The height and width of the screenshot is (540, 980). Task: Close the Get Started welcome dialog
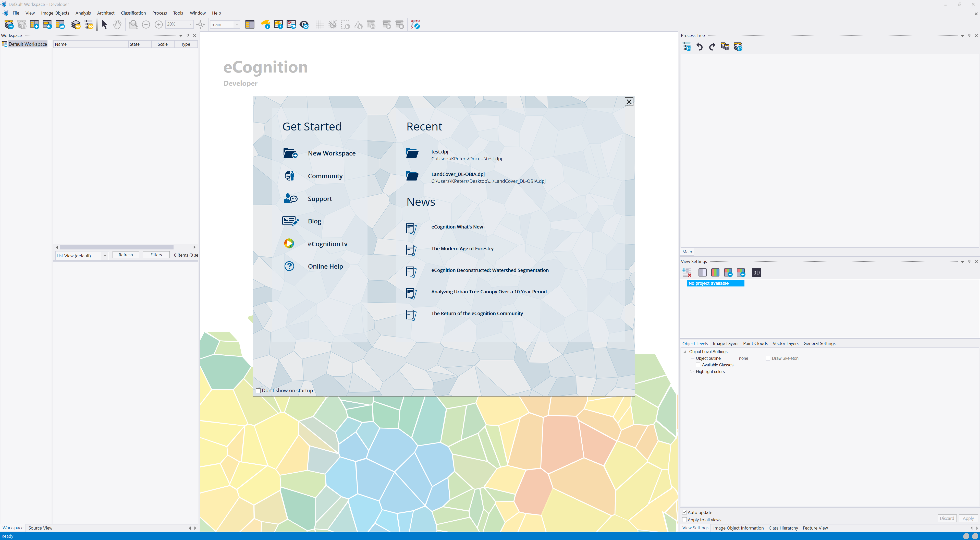(x=629, y=102)
